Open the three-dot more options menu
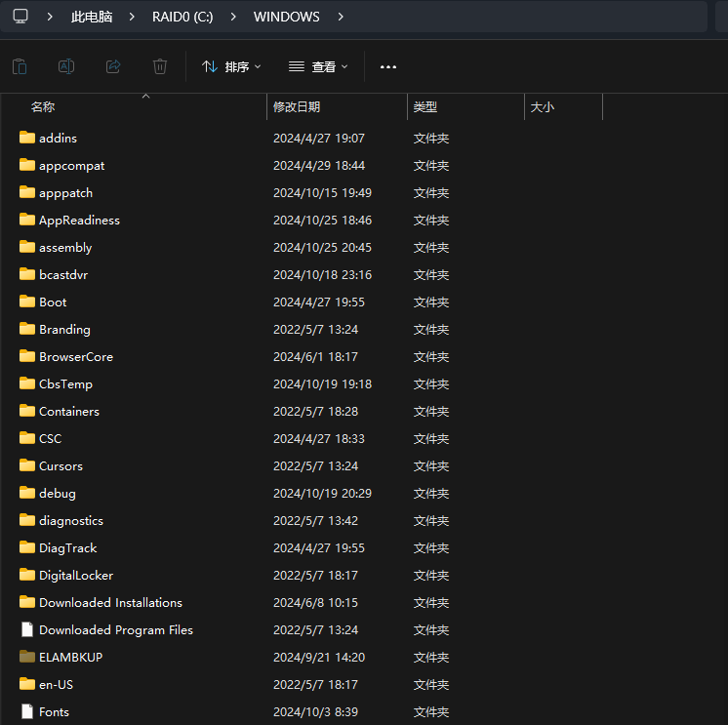The width and height of the screenshot is (728, 725). [388, 67]
